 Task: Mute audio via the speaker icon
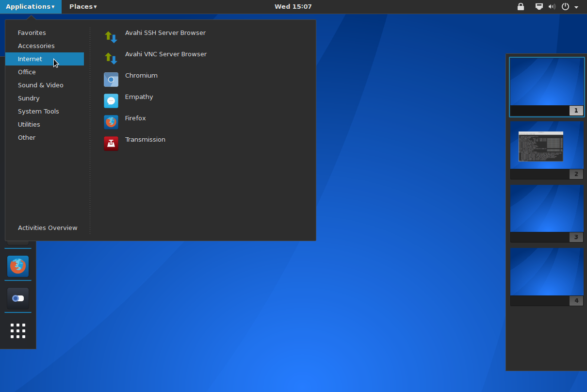(551, 6)
